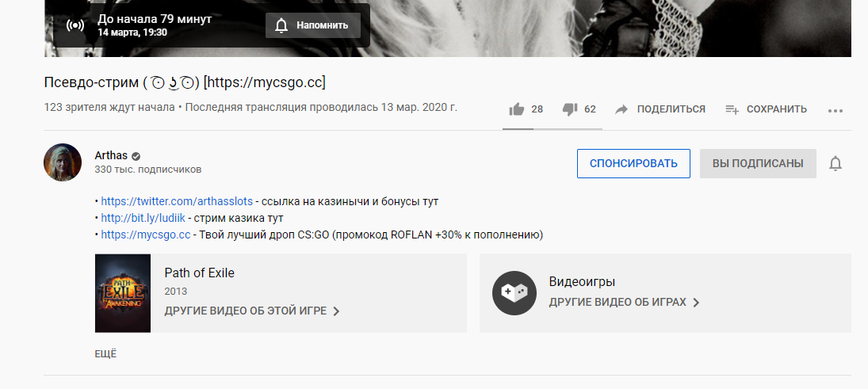
Task: Open ДРУГИЕ ВИДЕО ОБ ИГРАХ
Action: click(x=624, y=303)
